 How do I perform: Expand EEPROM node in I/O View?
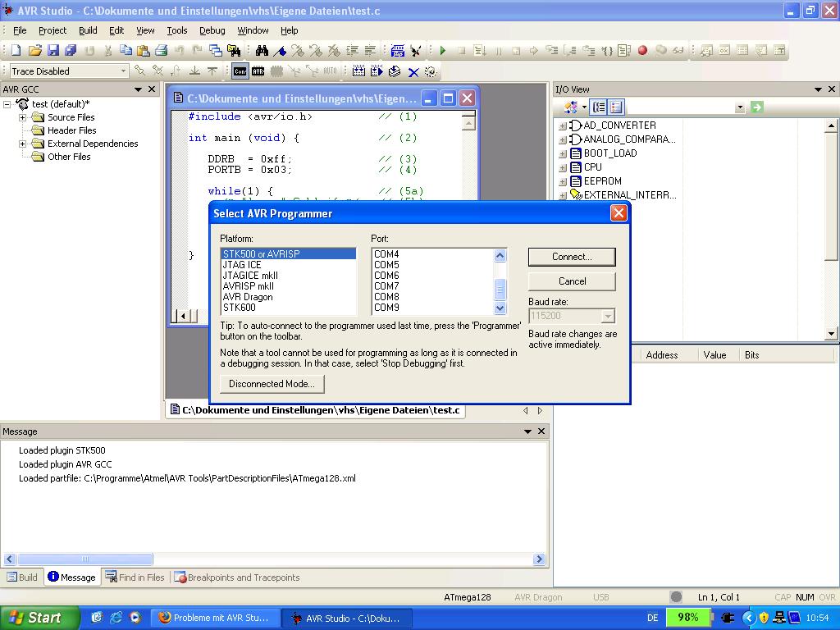pos(563,182)
